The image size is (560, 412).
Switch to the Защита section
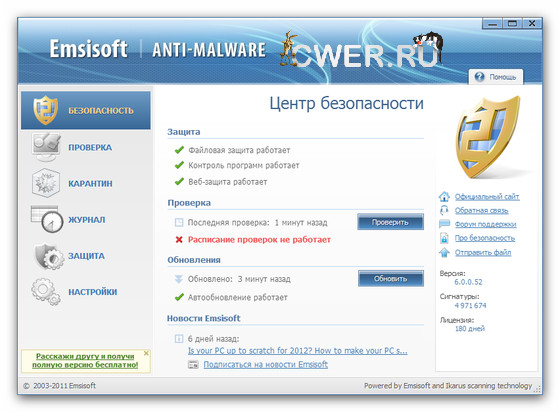tap(86, 256)
